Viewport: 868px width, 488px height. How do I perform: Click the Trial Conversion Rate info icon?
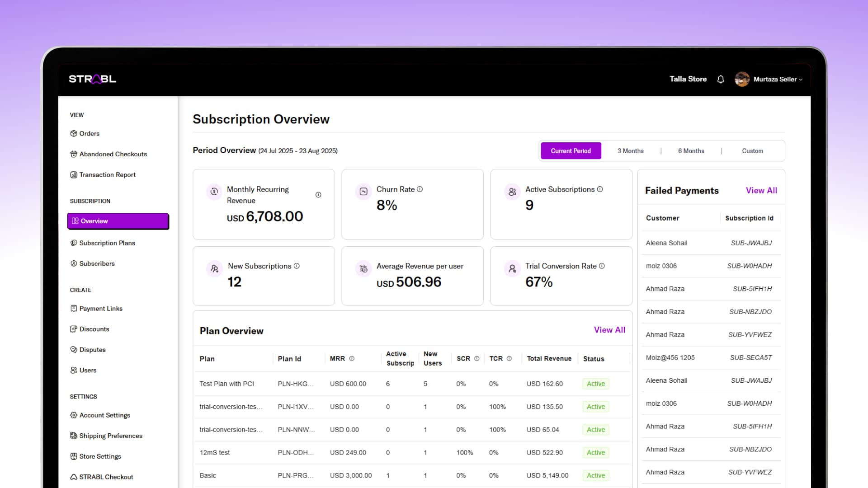pos(602,266)
